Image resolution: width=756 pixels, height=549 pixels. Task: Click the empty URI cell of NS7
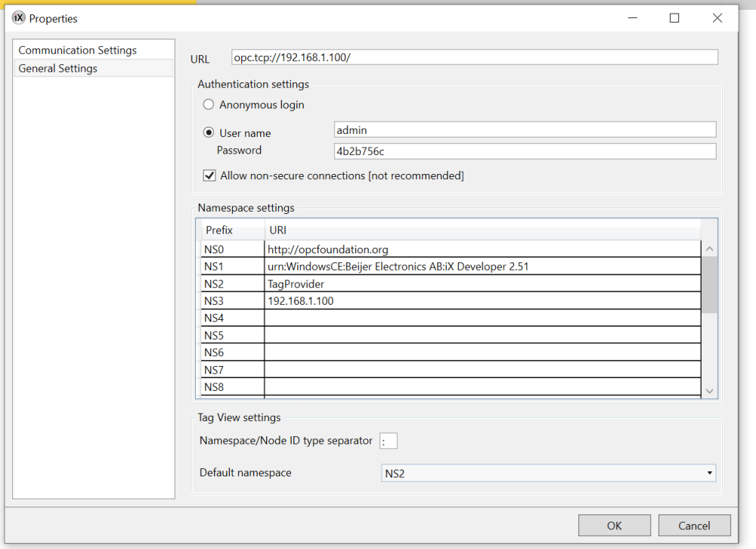click(482, 370)
